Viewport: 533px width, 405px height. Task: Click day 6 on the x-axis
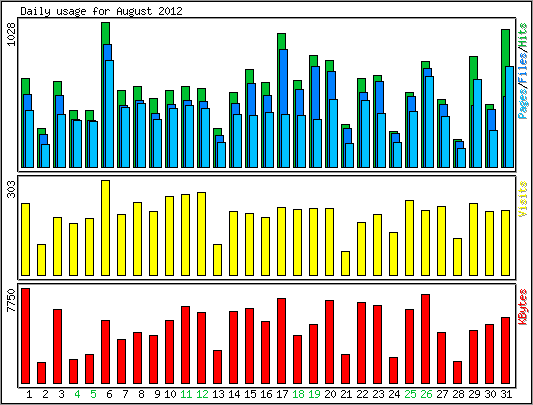[109, 394]
